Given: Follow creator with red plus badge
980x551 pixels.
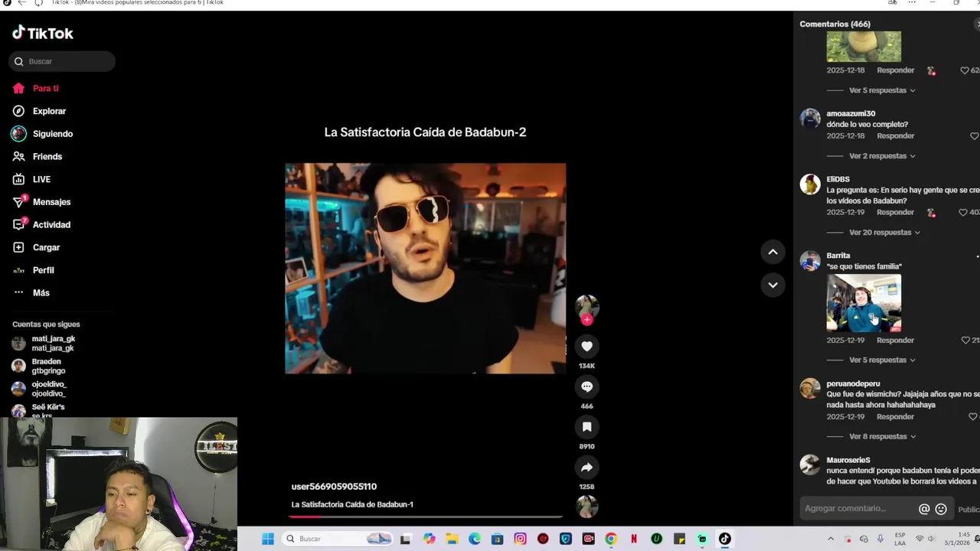Looking at the screenshot, I should click(x=586, y=320).
